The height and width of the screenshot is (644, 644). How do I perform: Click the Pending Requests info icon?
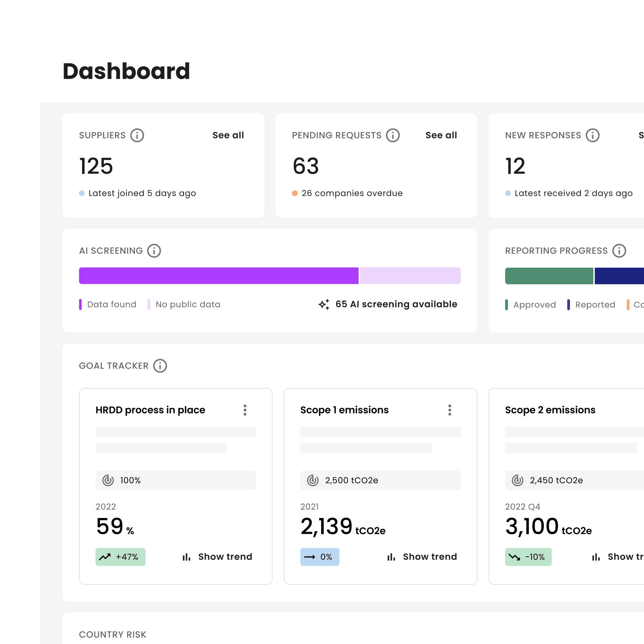click(x=393, y=135)
